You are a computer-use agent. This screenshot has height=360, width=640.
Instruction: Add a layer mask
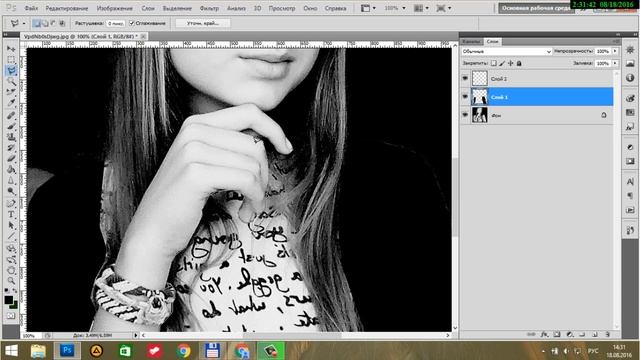click(x=557, y=334)
